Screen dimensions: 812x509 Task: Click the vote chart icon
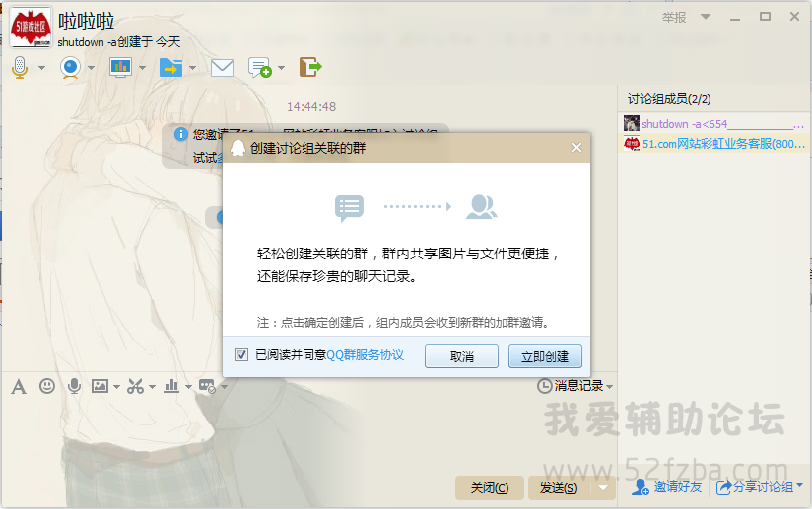point(171,386)
